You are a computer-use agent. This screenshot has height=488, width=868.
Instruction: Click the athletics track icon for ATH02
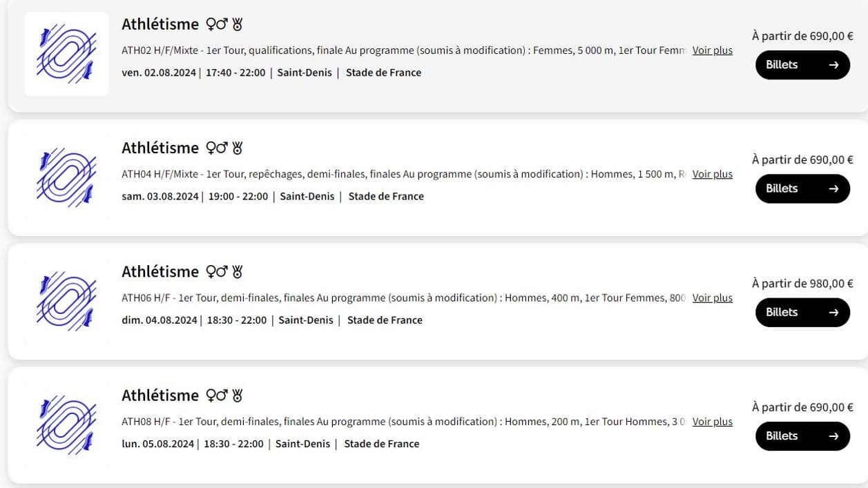(66, 54)
